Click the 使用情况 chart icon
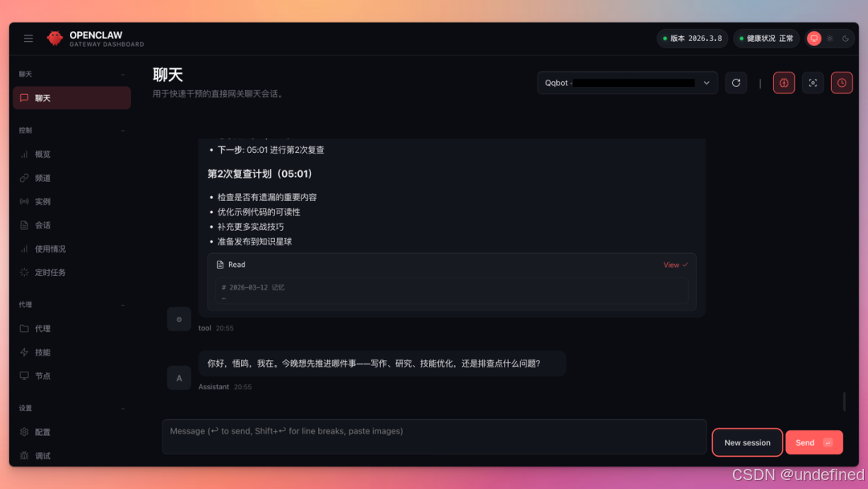The height and width of the screenshot is (489, 868). click(x=24, y=249)
